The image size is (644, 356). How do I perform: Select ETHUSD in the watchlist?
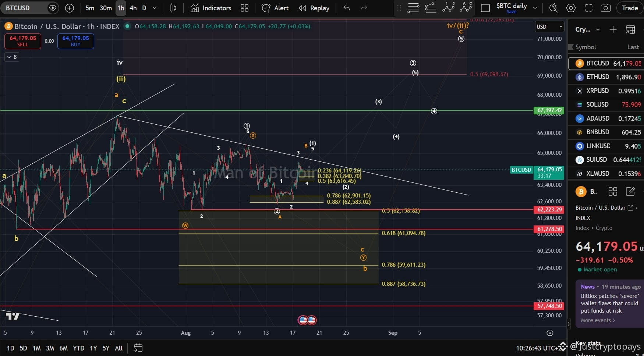coord(606,77)
